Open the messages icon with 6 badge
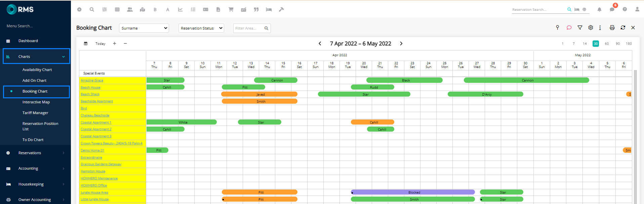Image resolution: width=644 pixels, height=204 pixels. tap(612, 9)
